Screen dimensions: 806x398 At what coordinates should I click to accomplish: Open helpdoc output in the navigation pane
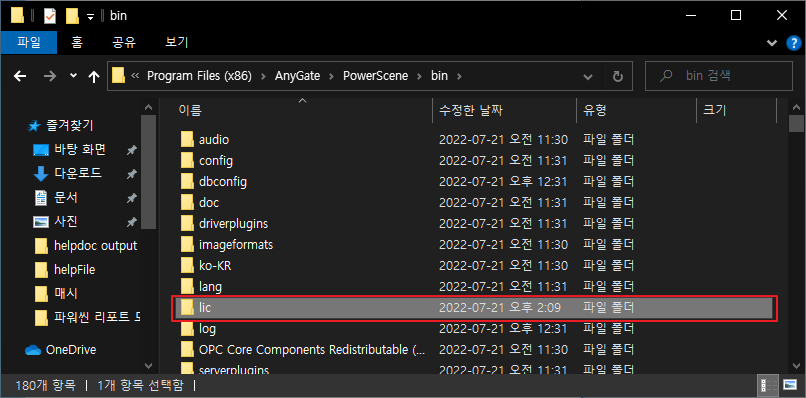tap(96, 246)
